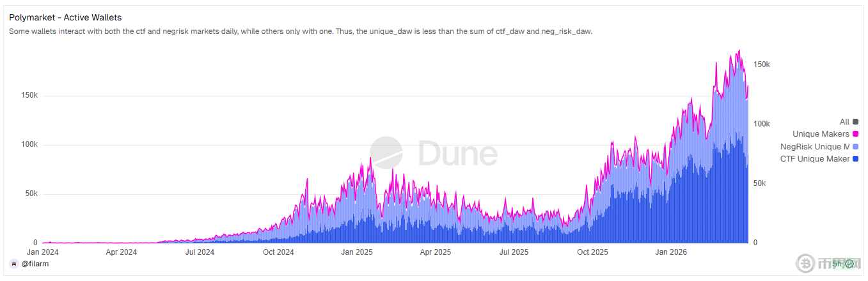Click the left axis 100k label
Screen dimensions: 868x281
[30, 144]
